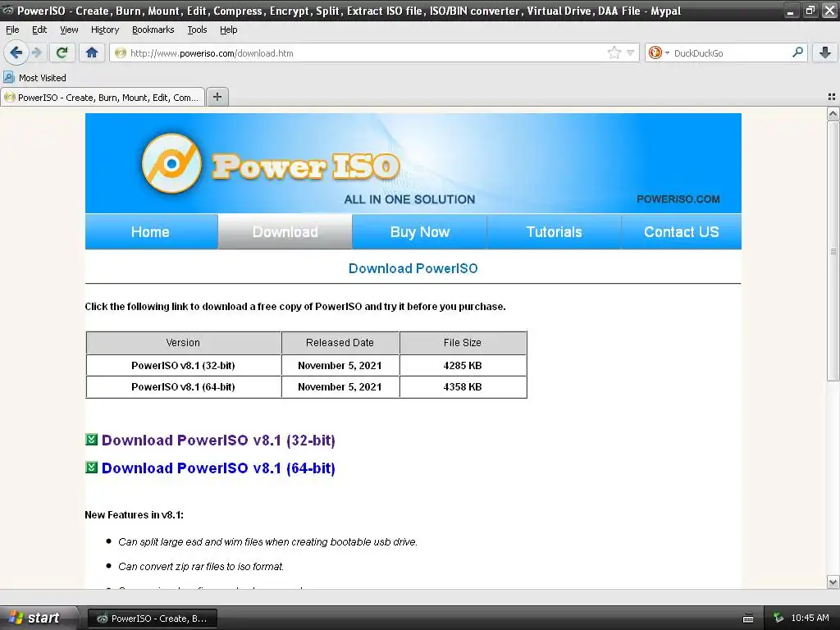Click Download PowerISO v8.1 (32-bit) link
840x630 pixels.
pos(218,441)
